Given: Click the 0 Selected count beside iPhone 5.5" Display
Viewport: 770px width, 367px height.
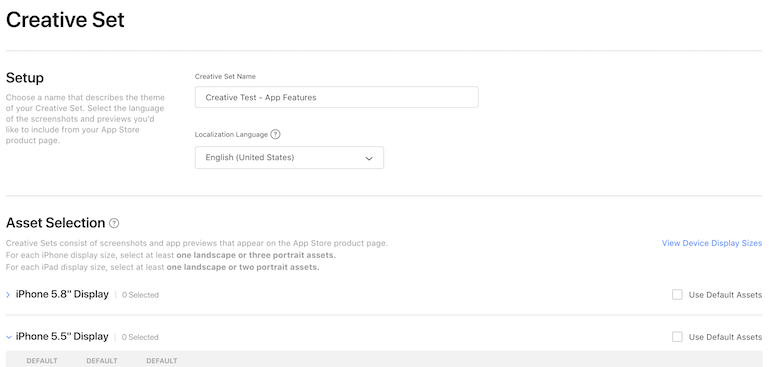Looking at the screenshot, I should pos(140,338).
